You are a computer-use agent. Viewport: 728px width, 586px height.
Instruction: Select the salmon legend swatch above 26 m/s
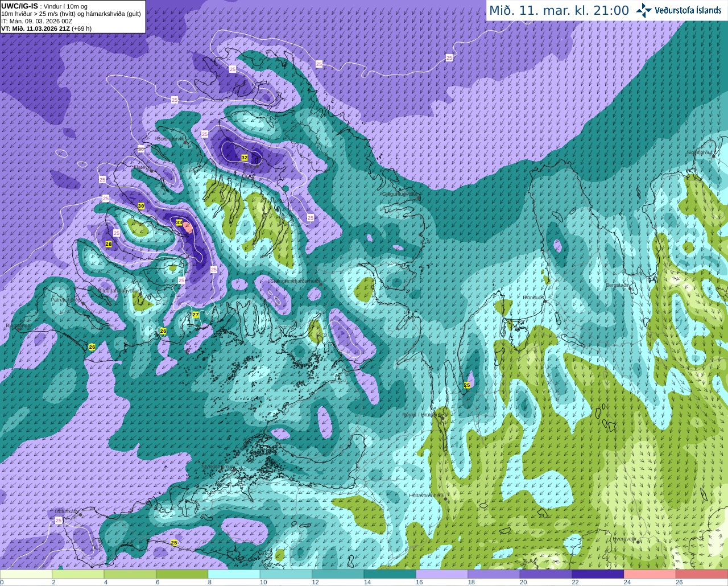coord(702,574)
